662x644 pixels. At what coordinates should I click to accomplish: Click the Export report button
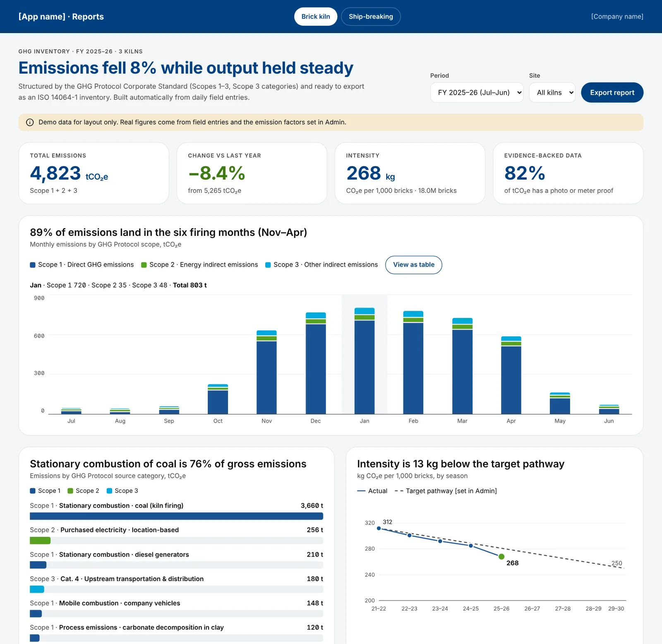coord(612,92)
